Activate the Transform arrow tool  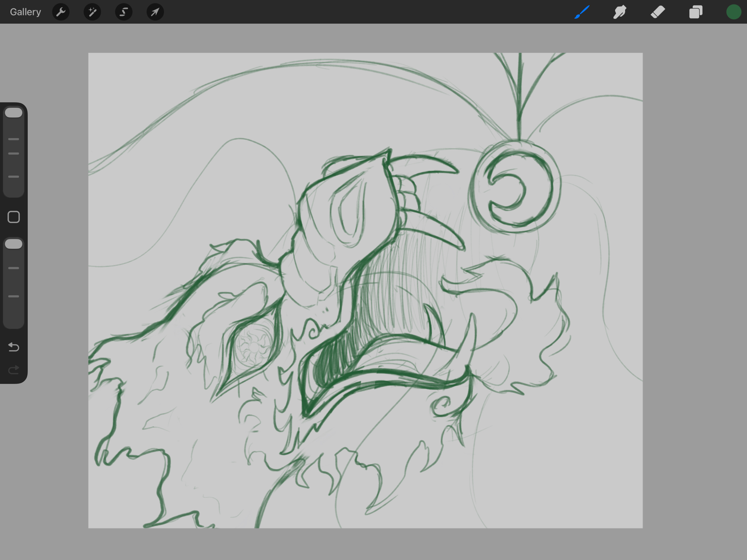pos(155,12)
